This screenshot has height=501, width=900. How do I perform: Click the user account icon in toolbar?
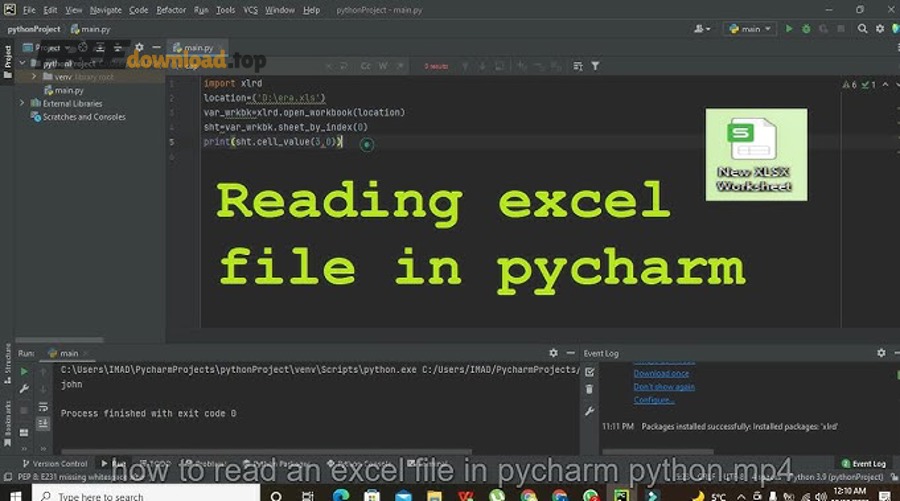(702, 29)
